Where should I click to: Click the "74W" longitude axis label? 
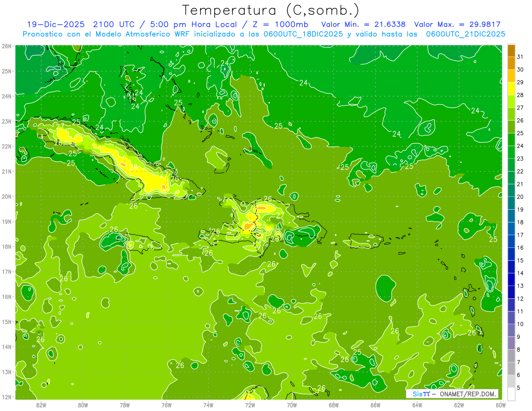click(x=208, y=404)
